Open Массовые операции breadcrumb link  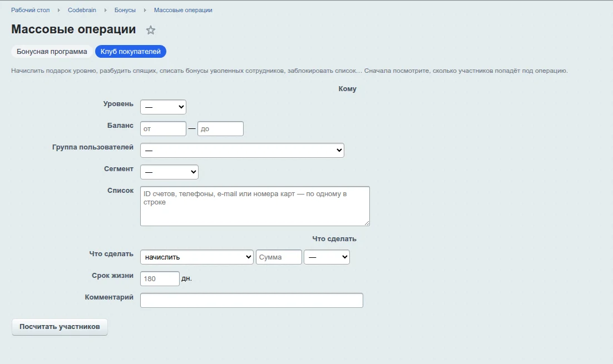183,10
